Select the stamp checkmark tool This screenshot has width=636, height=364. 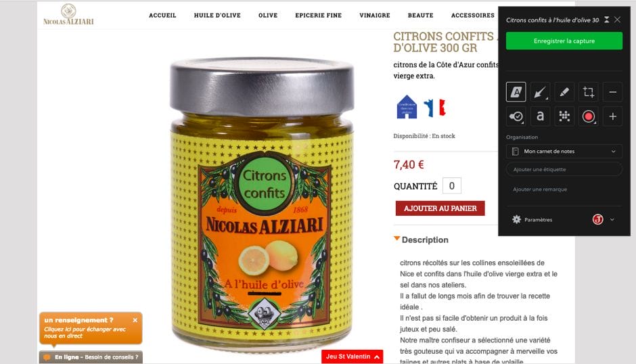(x=516, y=116)
